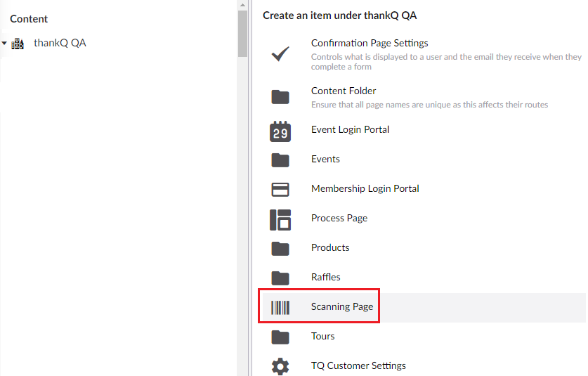Pick Event Login Portal label
This screenshot has height=376, width=588.
(x=350, y=129)
